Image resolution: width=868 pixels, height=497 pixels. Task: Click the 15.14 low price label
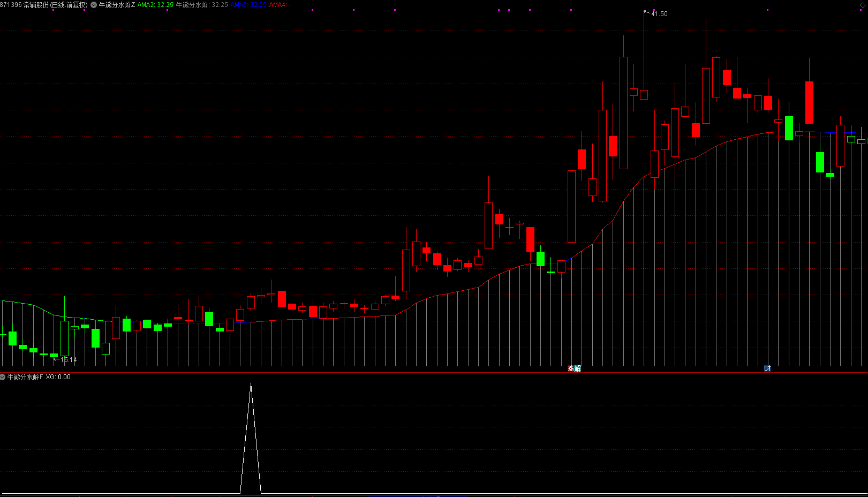(69, 360)
